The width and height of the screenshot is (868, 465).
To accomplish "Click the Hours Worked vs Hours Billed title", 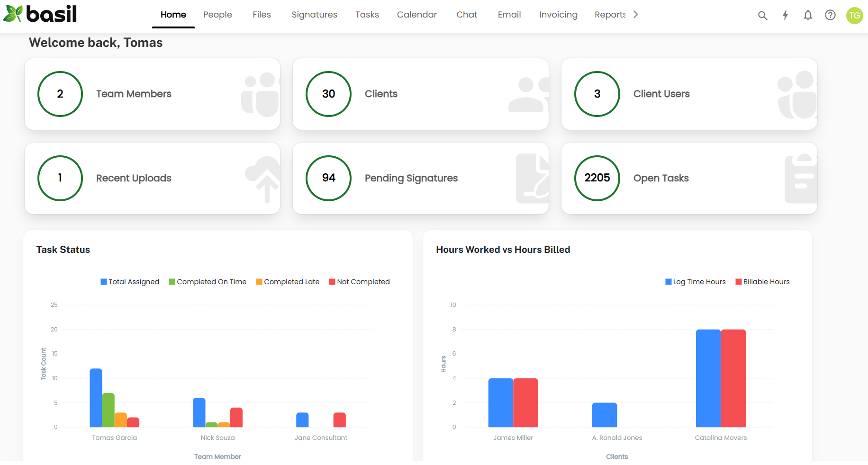I will pos(503,250).
